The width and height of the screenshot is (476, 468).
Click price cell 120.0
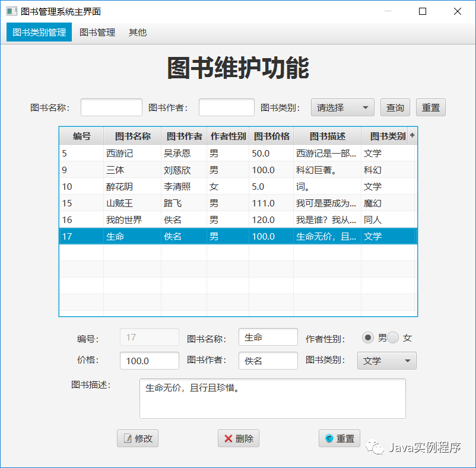click(271, 219)
